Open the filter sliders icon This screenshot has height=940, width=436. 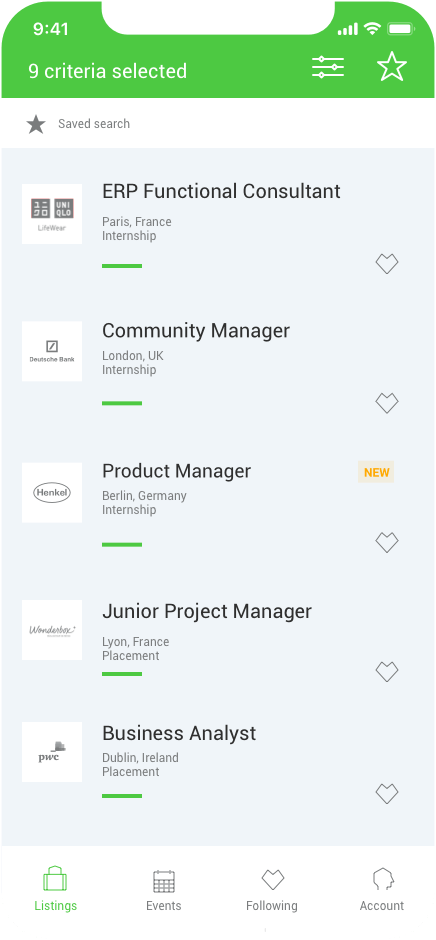click(x=328, y=67)
